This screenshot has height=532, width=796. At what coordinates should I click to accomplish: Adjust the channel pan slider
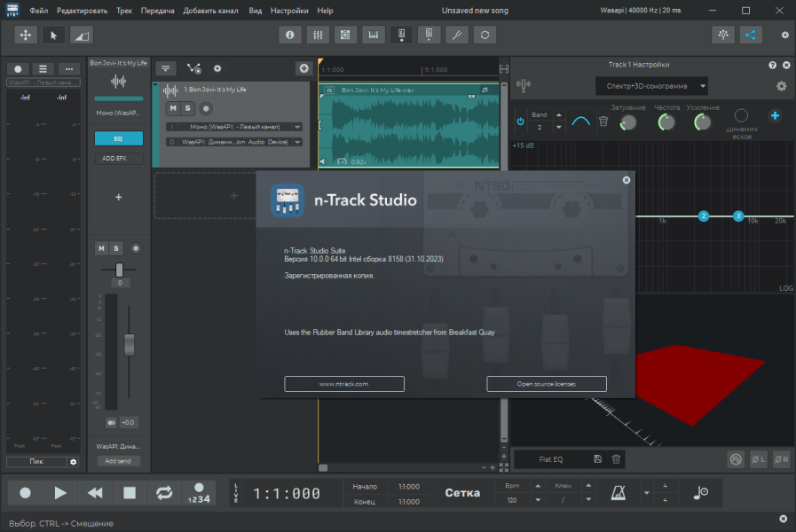click(119, 270)
